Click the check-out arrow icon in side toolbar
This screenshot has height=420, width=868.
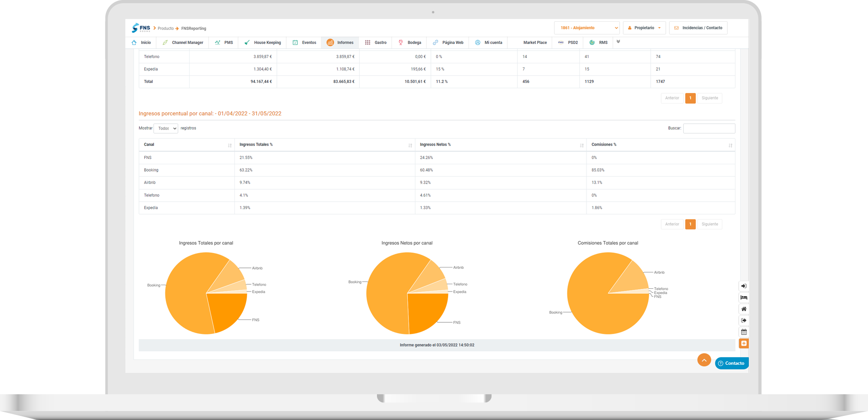pos(744,320)
